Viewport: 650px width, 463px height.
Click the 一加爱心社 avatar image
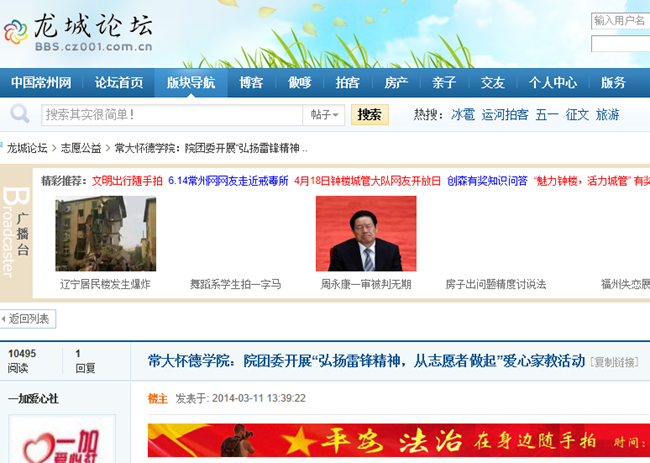pyautogui.click(x=62, y=439)
